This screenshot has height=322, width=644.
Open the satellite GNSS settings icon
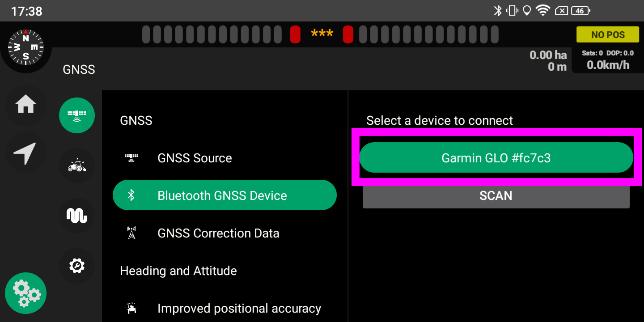pyautogui.click(x=76, y=115)
